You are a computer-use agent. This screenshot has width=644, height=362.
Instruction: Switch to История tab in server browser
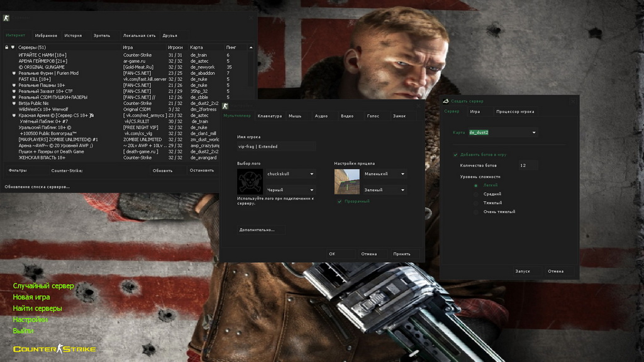[73, 36]
